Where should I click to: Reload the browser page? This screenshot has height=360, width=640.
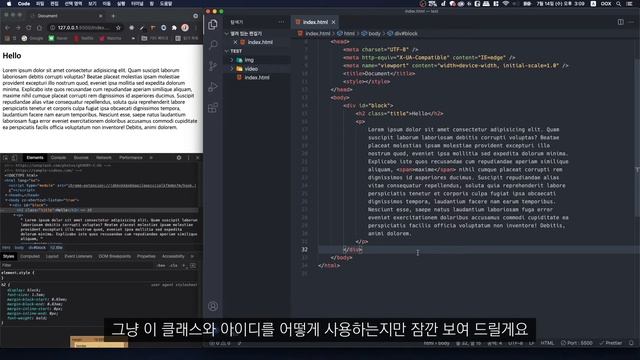click(29, 28)
